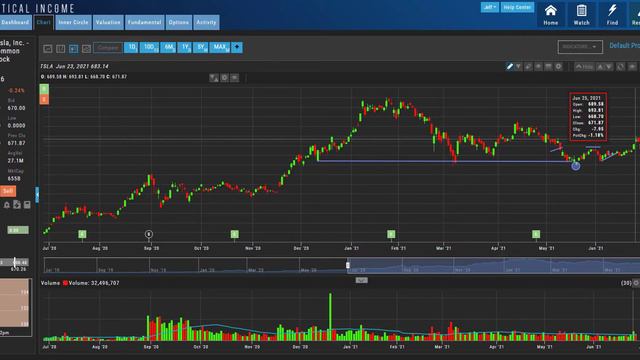Click the orange marker at chart top-left
640x360 pixels.
(x=44, y=99)
